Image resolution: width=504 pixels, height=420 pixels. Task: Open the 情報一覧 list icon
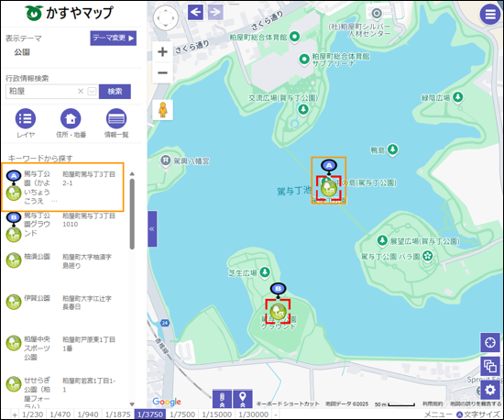[x=116, y=118]
